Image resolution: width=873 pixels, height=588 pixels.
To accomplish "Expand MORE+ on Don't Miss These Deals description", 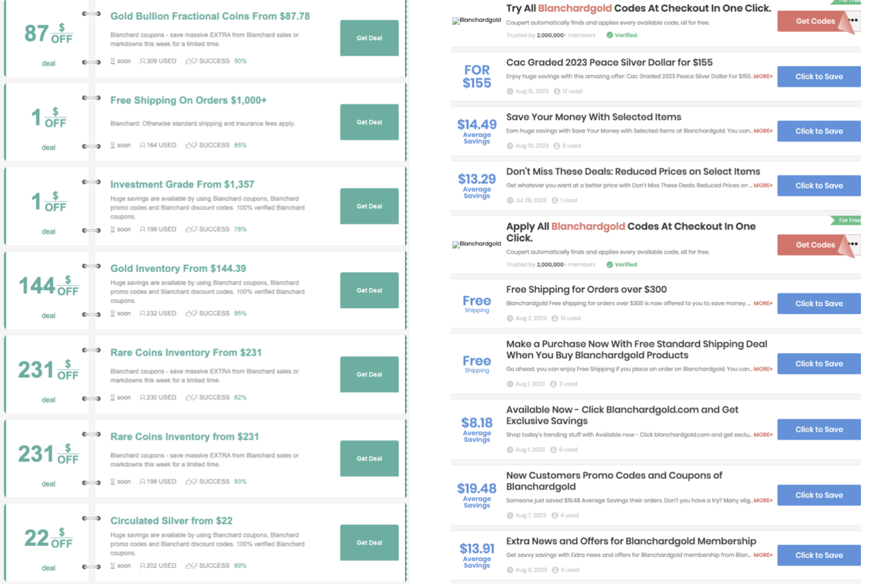I will tap(763, 185).
